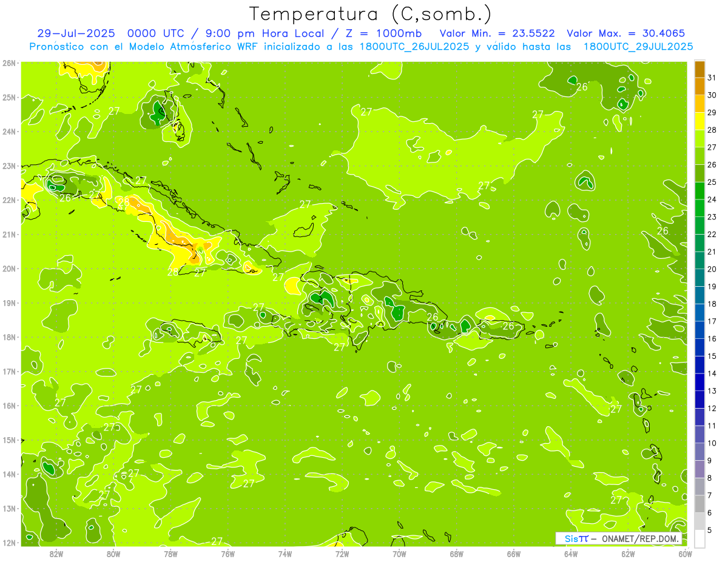Screen dimensions: 728x562
Task: Select the date "29-Jul-2025" in the header
Action: point(75,33)
